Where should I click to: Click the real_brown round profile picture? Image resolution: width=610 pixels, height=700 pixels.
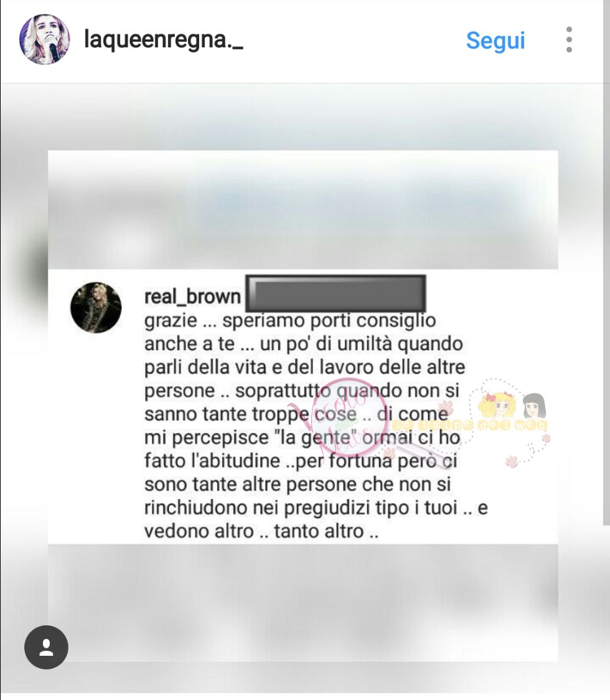[x=96, y=308]
